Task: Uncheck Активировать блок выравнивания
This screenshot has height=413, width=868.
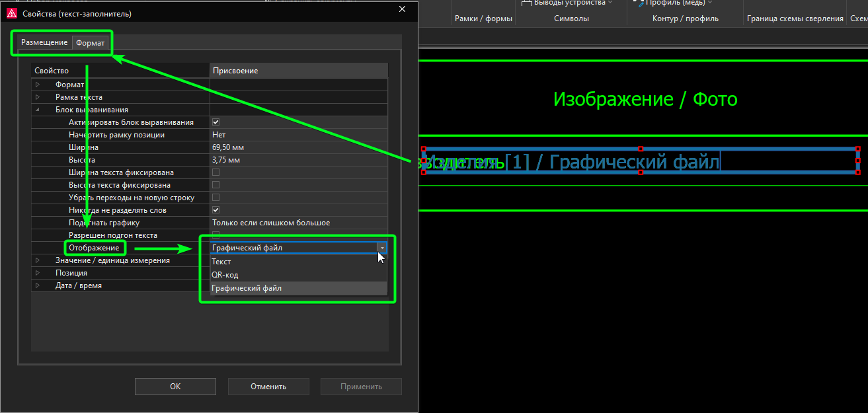Action: (x=216, y=122)
